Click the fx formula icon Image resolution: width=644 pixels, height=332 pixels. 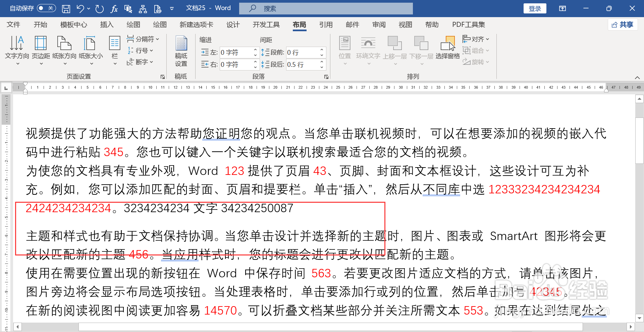coord(114,9)
